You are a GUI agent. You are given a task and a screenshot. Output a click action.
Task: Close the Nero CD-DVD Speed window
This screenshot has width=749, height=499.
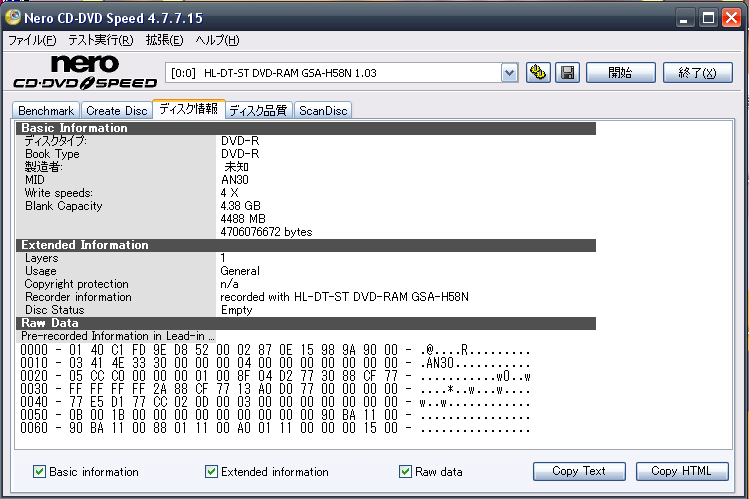pos(731,19)
